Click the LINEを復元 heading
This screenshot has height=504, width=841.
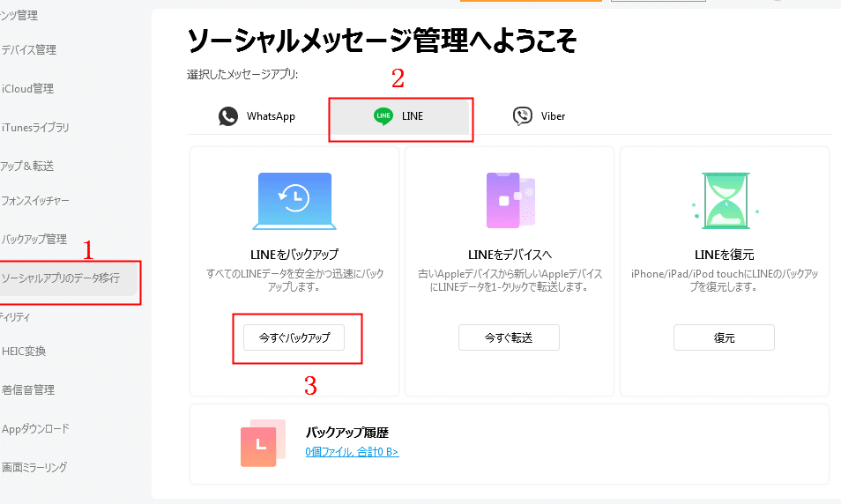pos(724,255)
